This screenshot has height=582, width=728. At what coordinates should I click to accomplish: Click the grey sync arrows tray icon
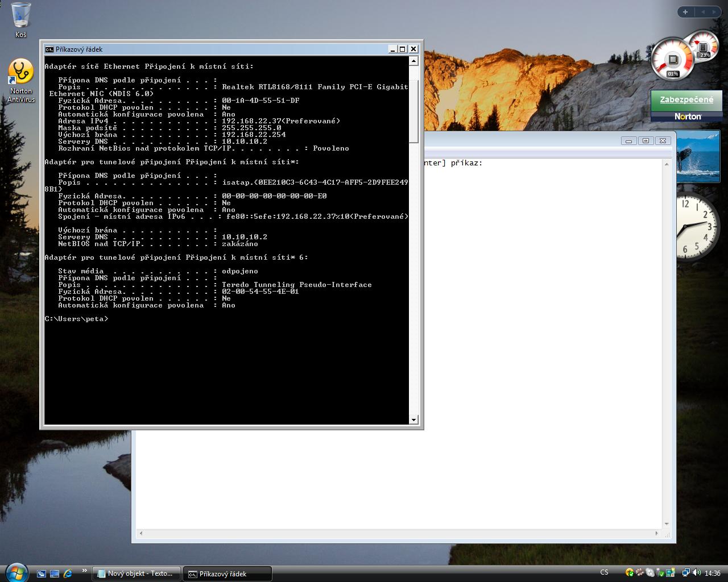650,573
